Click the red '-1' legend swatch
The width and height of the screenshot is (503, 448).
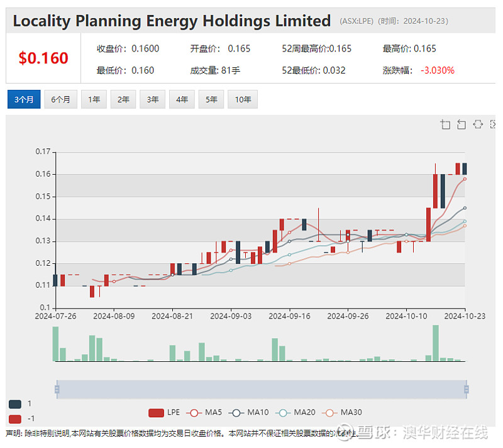14,420
